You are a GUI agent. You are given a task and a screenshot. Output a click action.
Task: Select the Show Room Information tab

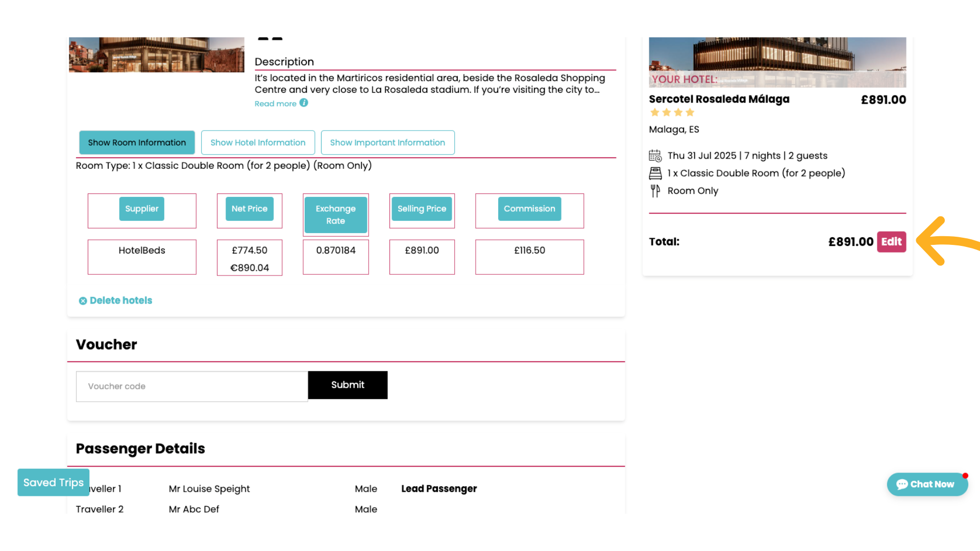(136, 142)
